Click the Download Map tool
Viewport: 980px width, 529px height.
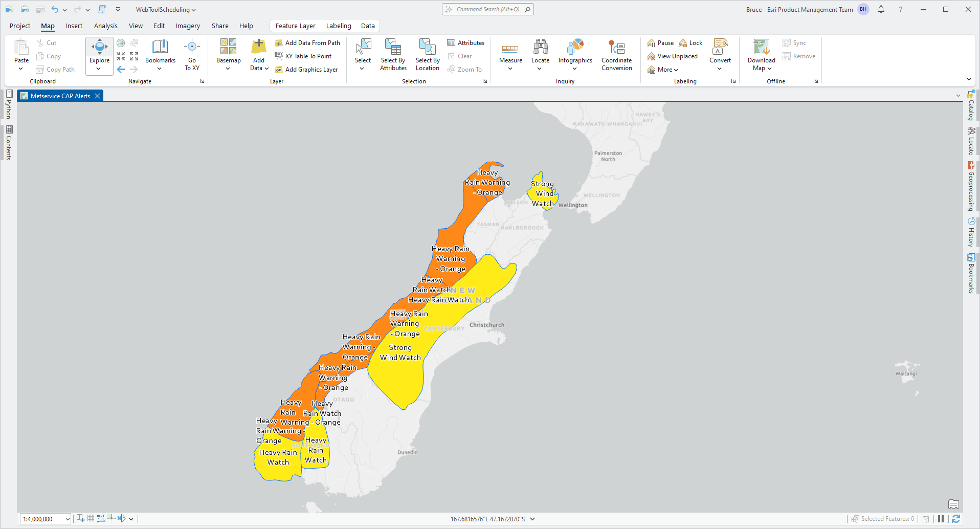click(761, 54)
